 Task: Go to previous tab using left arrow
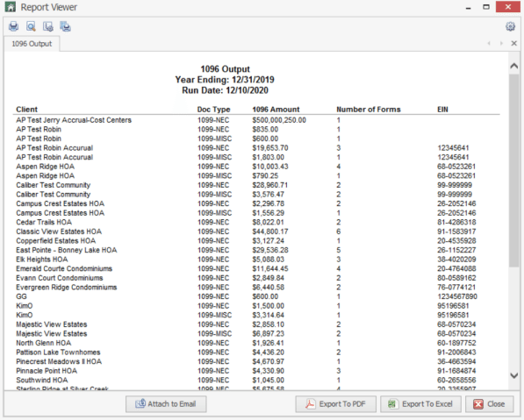[489, 43]
